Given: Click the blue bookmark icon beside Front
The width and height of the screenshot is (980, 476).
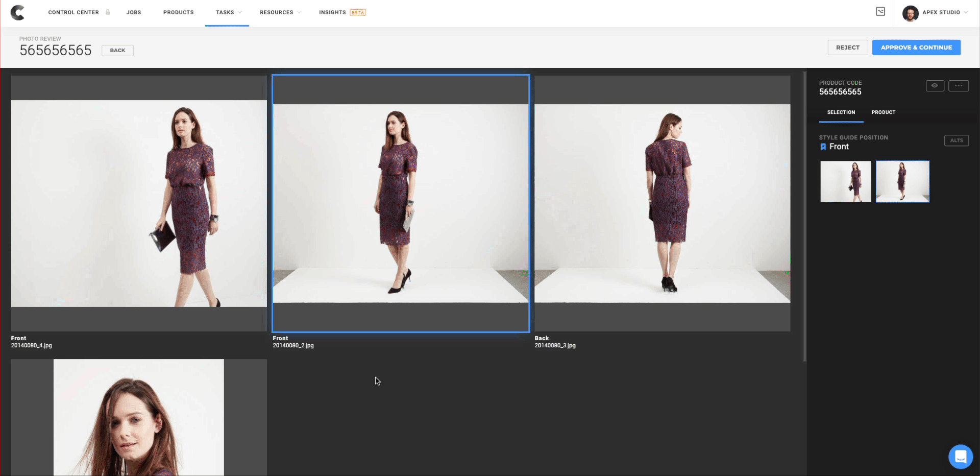Looking at the screenshot, I should 823,147.
